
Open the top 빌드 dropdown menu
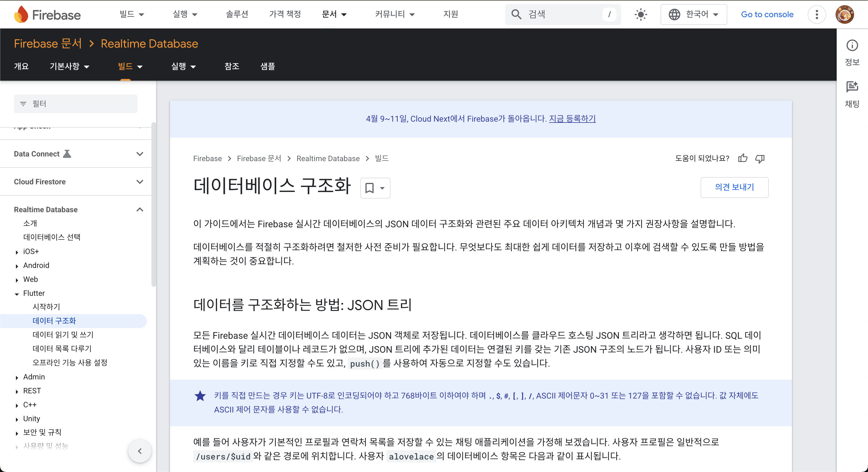pos(132,14)
